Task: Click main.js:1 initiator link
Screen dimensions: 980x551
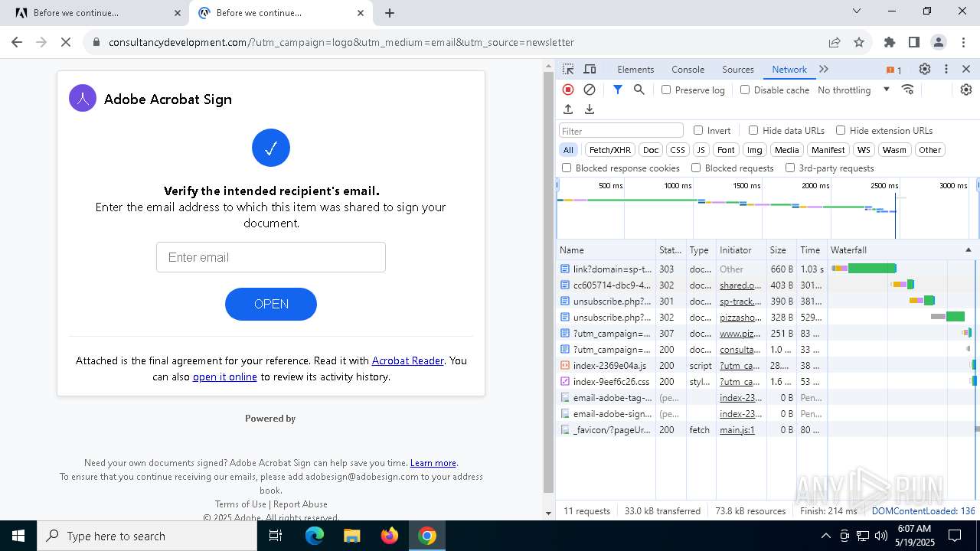Action: coord(737,430)
